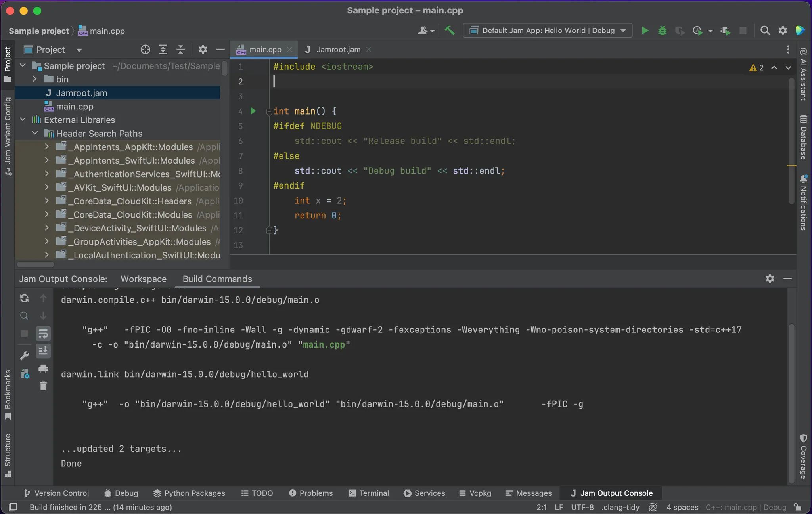Clear console with trash icon
Viewport: 812px width, 514px height.
coord(43,386)
